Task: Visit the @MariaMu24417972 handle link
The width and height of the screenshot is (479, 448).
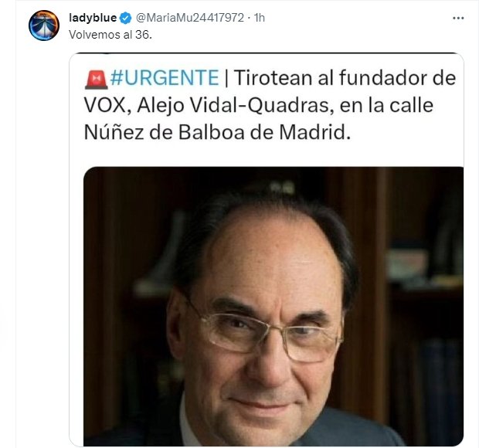Action: [x=190, y=18]
